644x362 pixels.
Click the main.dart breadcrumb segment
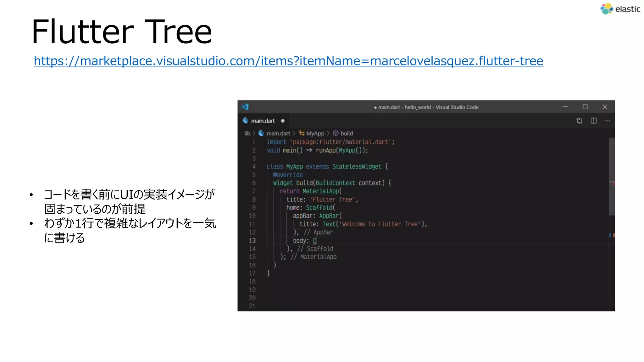[x=278, y=134]
